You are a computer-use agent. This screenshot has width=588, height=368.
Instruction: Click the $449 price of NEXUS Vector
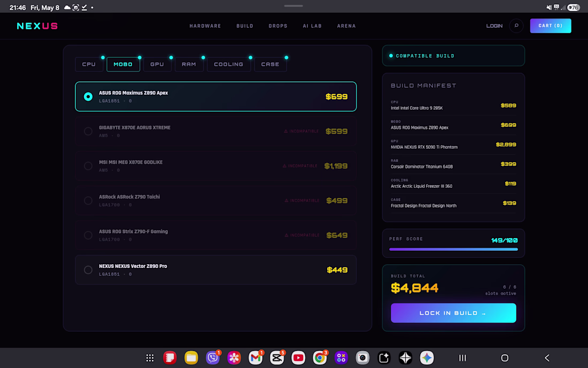click(x=337, y=270)
